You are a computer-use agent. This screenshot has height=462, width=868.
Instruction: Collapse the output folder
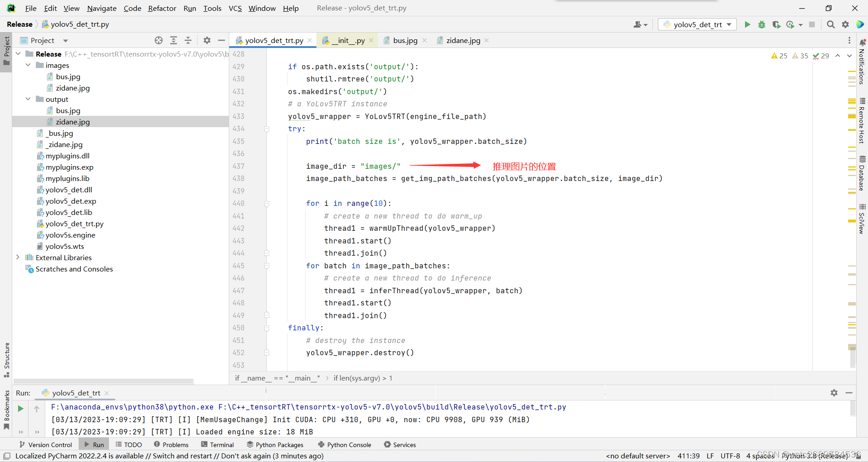28,99
